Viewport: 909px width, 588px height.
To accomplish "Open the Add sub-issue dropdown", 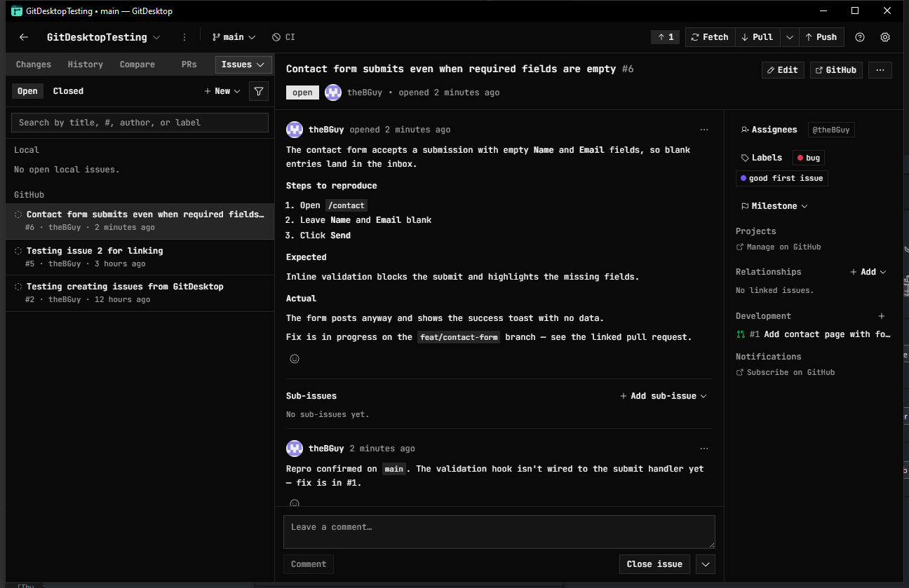I will coord(663,396).
